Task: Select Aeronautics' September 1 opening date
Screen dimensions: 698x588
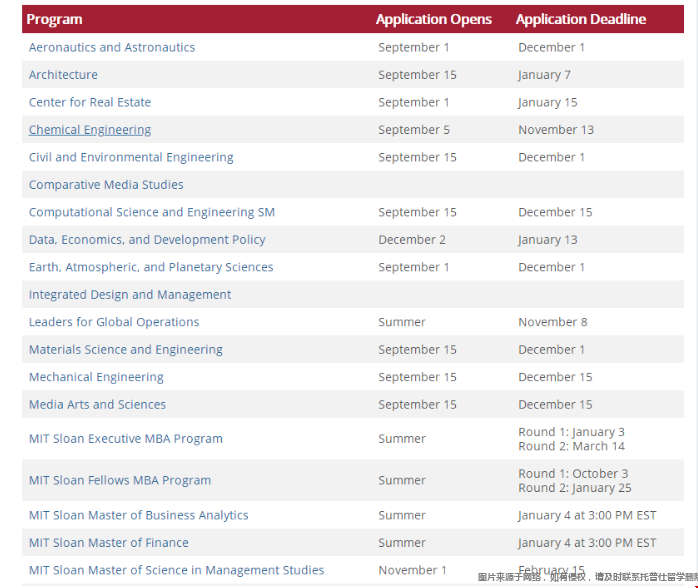Action: pyautogui.click(x=414, y=47)
